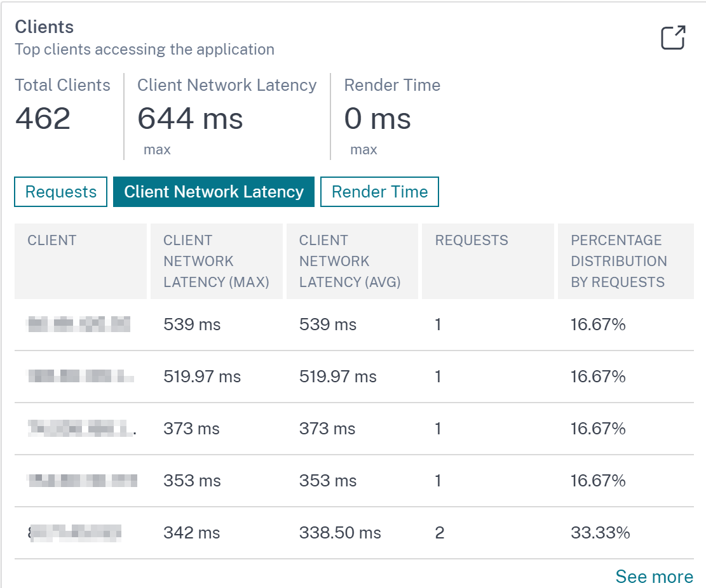Switch to the Requests tab
Image resolution: width=706 pixels, height=588 pixels.
coord(61,192)
